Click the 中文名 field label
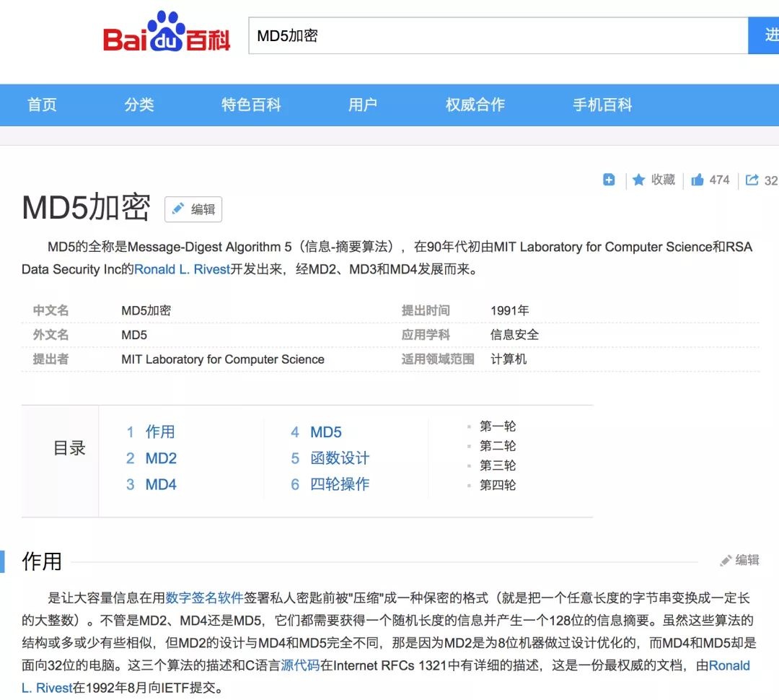This screenshot has height=700, width=779. click(50, 311)
